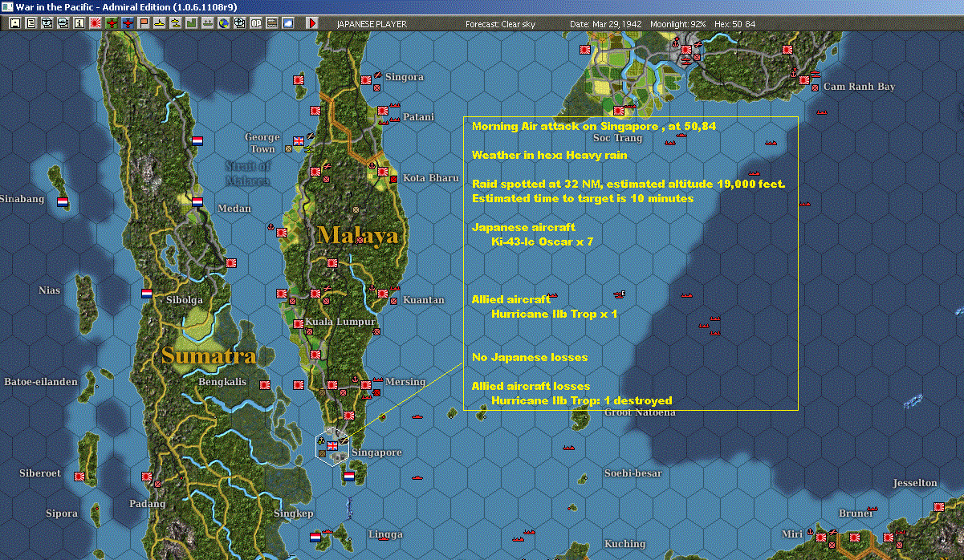
Task: Select the Dutch flag at Sibolga
Action: click(147, 294)
